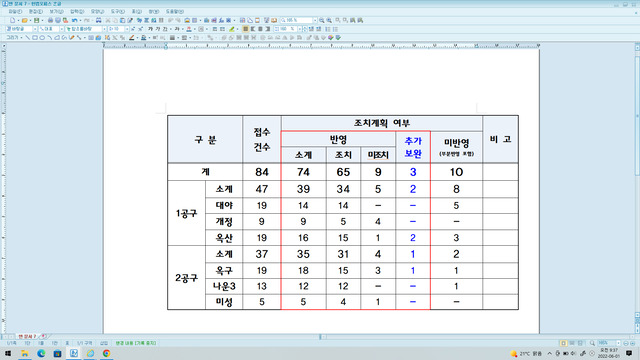Select the Polygon drawing tool
The image size is (640, 360).
pos(56,38)
